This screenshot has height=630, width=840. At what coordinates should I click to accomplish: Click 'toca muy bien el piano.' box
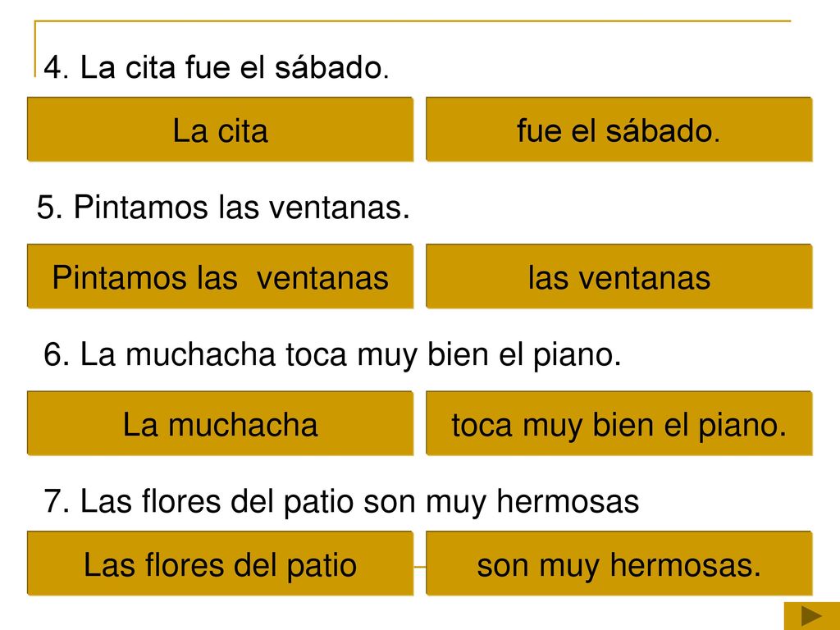coord(619,423)
